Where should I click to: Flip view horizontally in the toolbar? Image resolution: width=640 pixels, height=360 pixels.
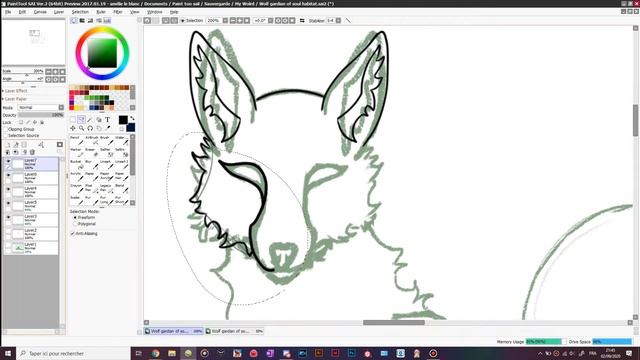(x=302, y=20)
